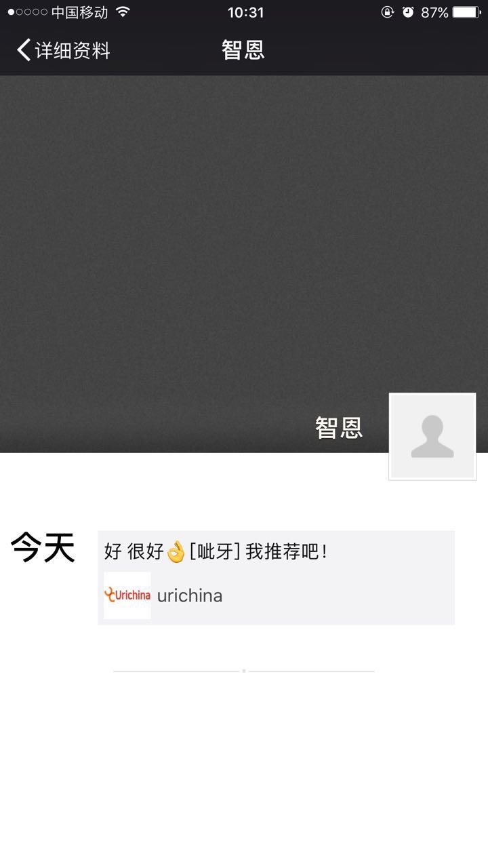The width and height of the screenshot is (488, 868).
Task: Open today's 今天 date label
Action: (42, 548)
